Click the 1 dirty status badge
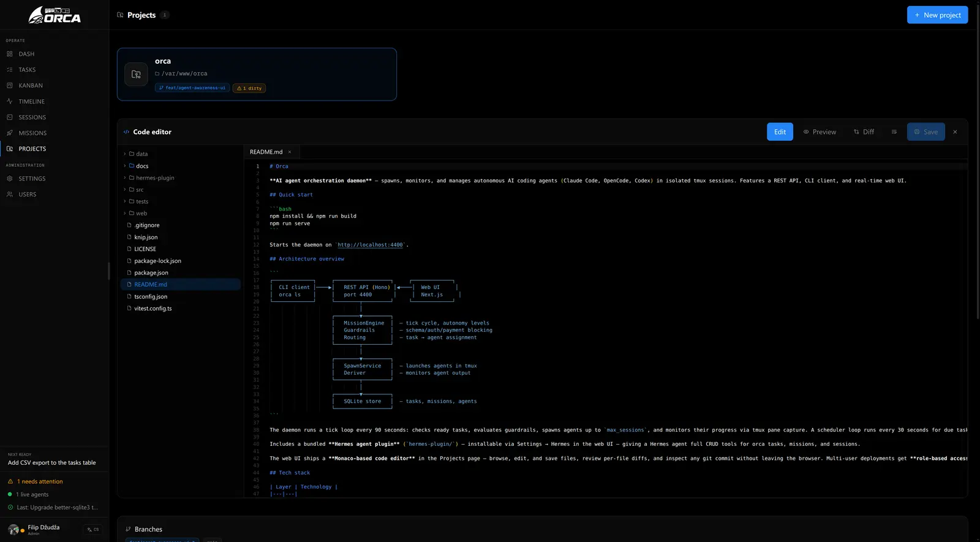 (249, 88)
